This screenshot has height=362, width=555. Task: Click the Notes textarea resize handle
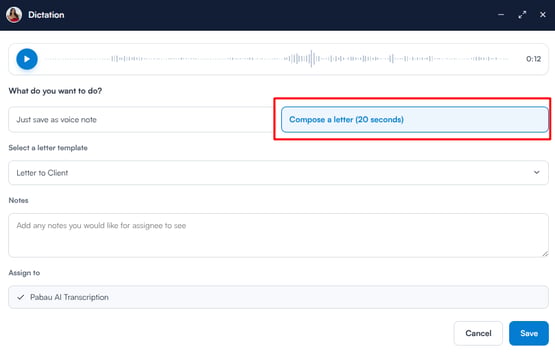point(545,253)
